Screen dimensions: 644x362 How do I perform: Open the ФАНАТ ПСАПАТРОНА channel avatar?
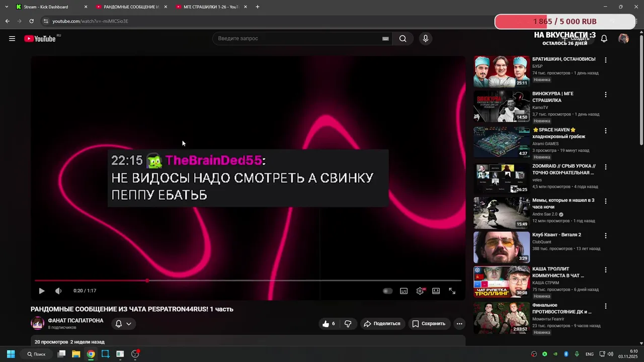(38, 323)
